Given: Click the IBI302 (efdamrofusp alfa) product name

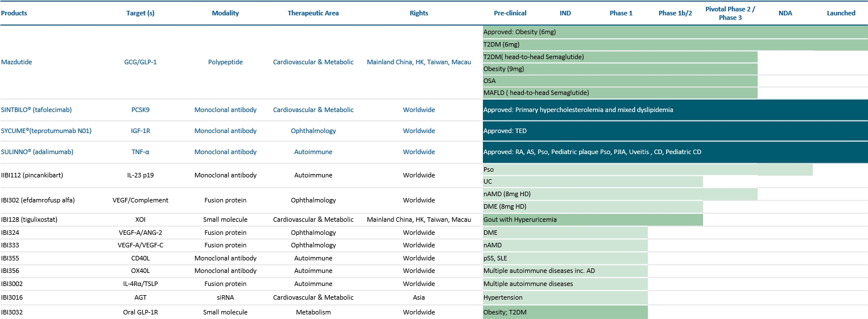Looking at the screenshot, I should [x=38, y=200].
